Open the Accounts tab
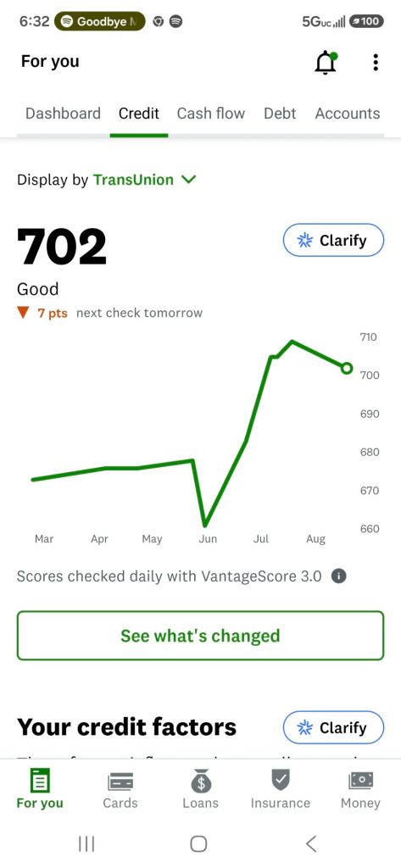The height and width of the screenshot is (868, 401). [x=348, y=114]
